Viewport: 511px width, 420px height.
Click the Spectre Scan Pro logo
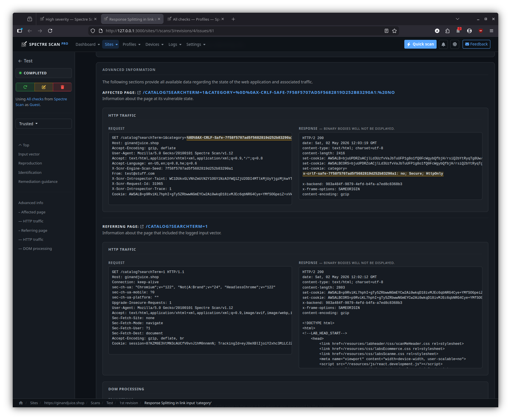coord(45,44)
